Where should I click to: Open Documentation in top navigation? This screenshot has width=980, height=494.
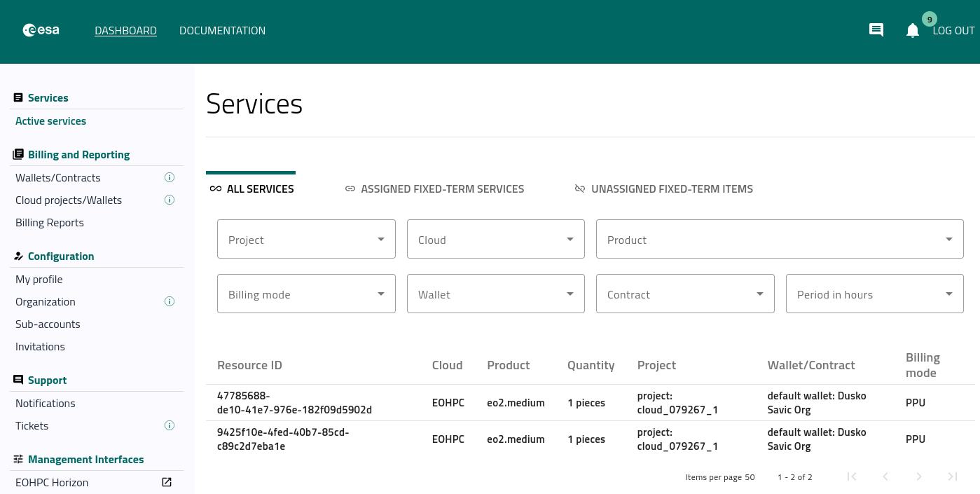pos(222,31)
